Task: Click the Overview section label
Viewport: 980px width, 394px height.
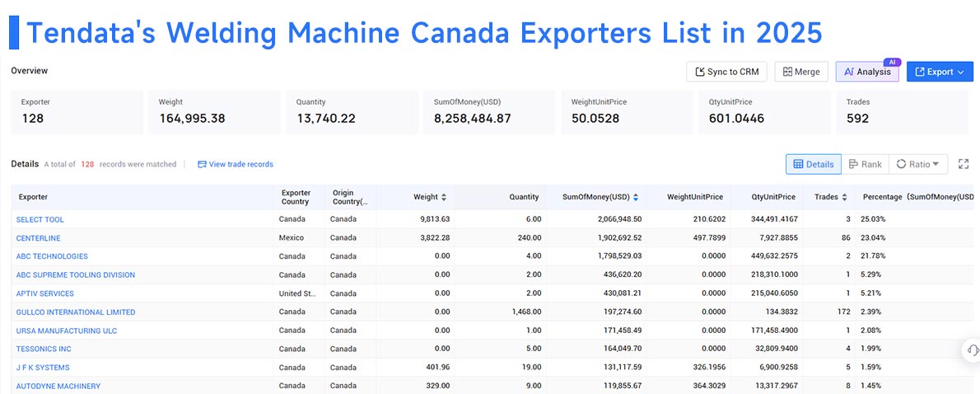Action: coord(29,71)
